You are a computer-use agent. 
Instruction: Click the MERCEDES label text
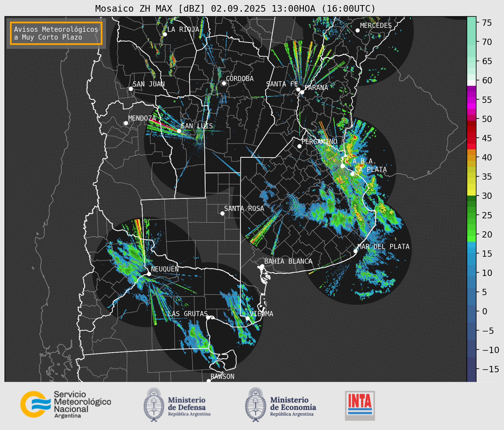pyautogui.click(x=376, y=26)
